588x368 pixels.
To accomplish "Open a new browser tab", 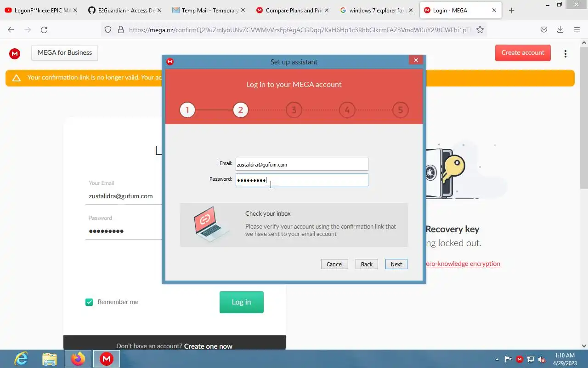I will 512,10.
